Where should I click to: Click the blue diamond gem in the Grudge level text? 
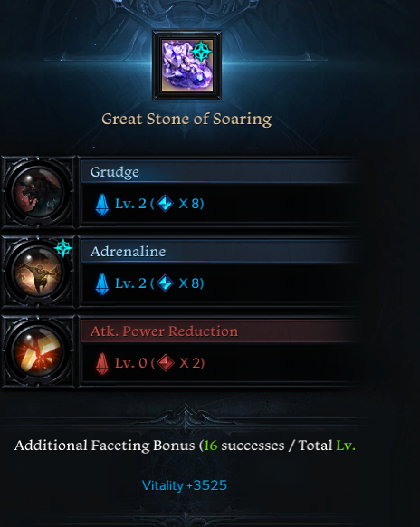pyautogui.click(x=165, y=204)
